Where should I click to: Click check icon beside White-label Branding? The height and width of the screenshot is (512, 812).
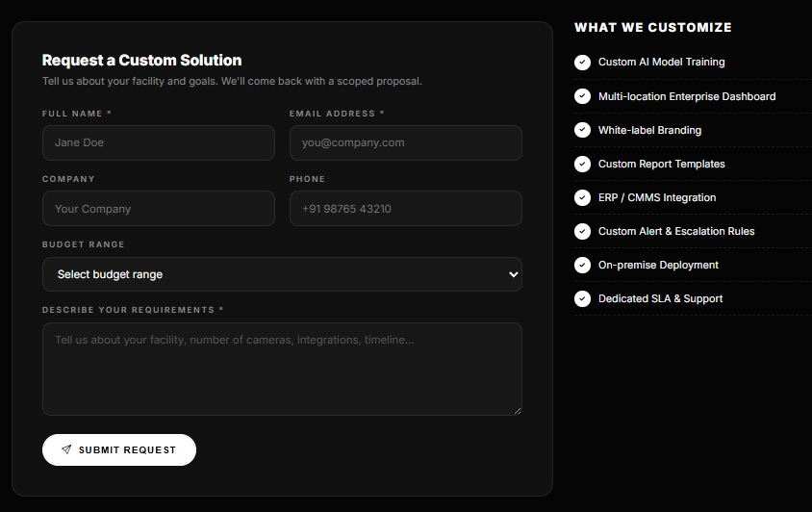coord(583,130)
